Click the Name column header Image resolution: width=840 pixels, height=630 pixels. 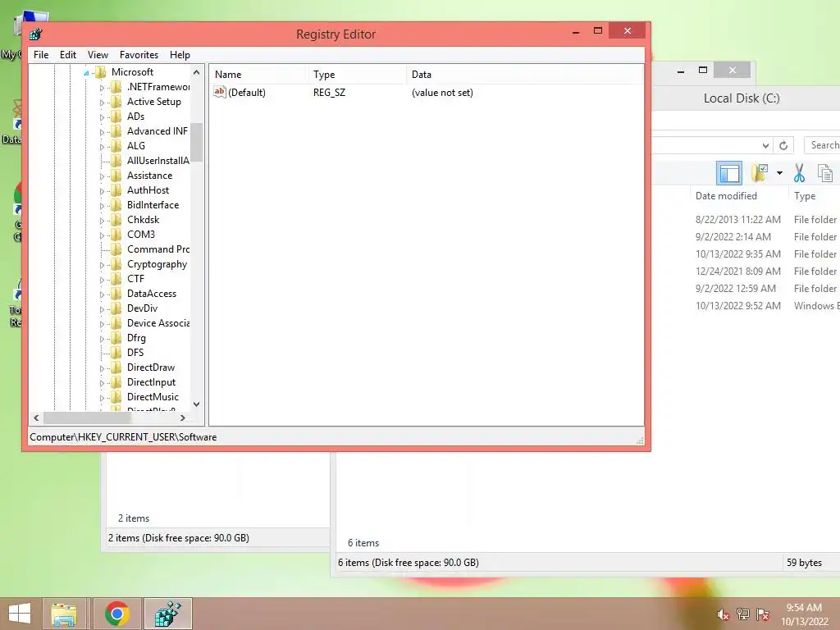tap(258, 75)
